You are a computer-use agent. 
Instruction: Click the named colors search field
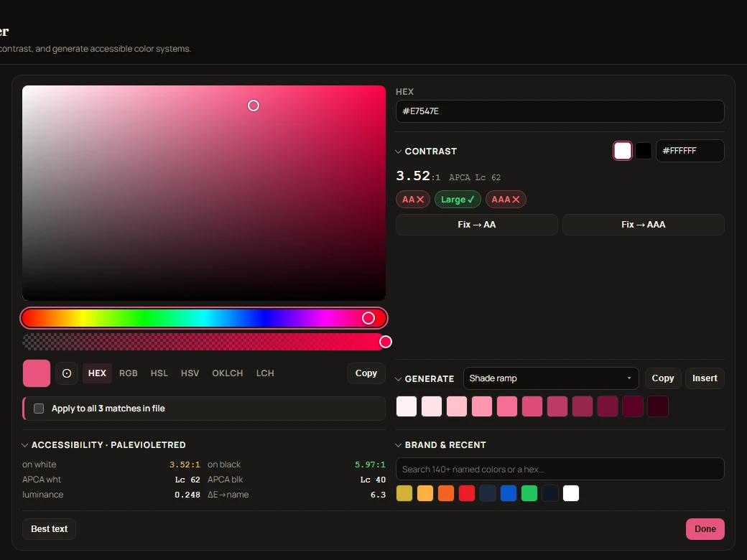pos(560,469)
